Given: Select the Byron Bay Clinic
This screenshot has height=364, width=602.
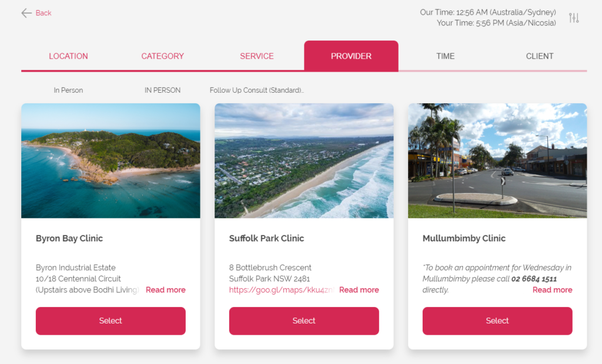Looking at the screenshot, I should tap(111, 321).
